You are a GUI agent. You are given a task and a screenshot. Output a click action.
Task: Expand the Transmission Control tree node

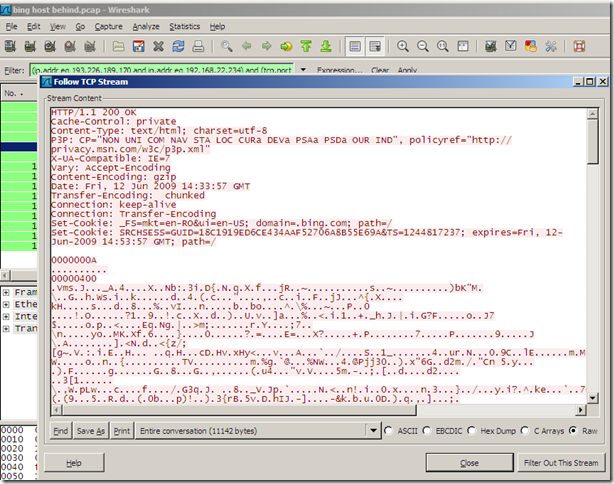6,329
